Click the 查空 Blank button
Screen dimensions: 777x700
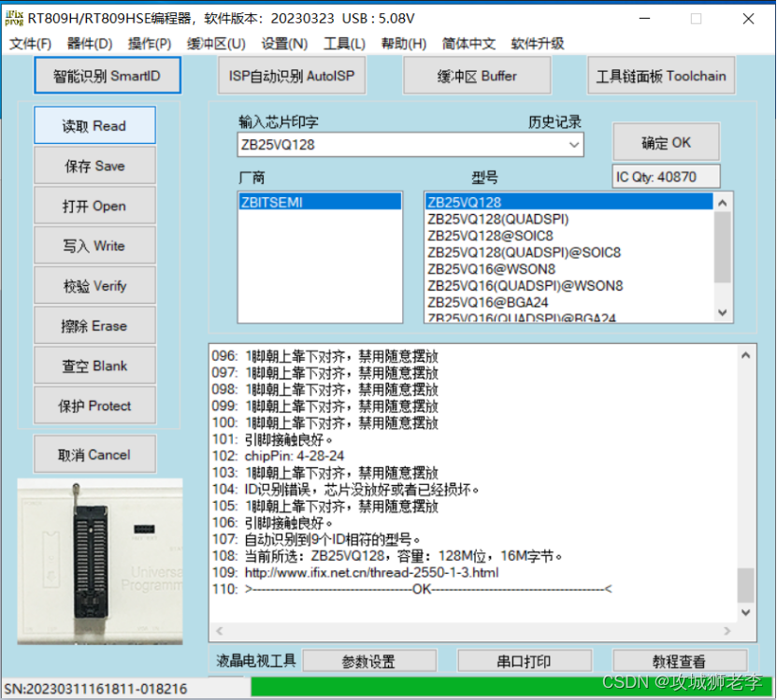[x=94, y=365]
